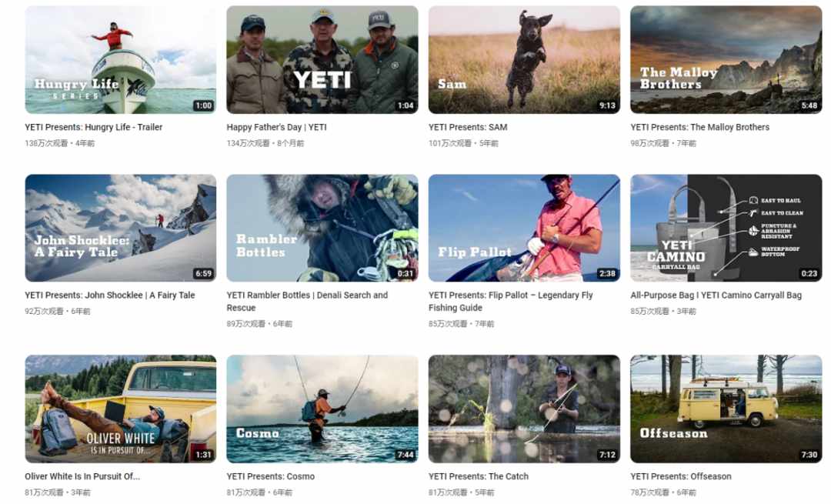Open title YETI Presents: The Malloy Brothers

pos(699,127)
